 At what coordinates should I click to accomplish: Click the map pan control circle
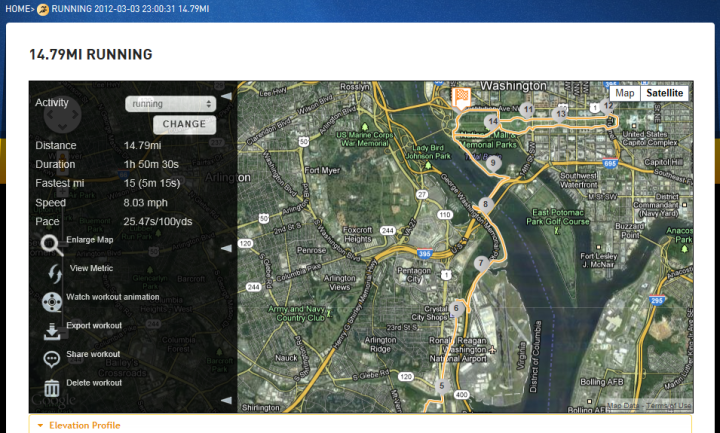tap(62, 115)
